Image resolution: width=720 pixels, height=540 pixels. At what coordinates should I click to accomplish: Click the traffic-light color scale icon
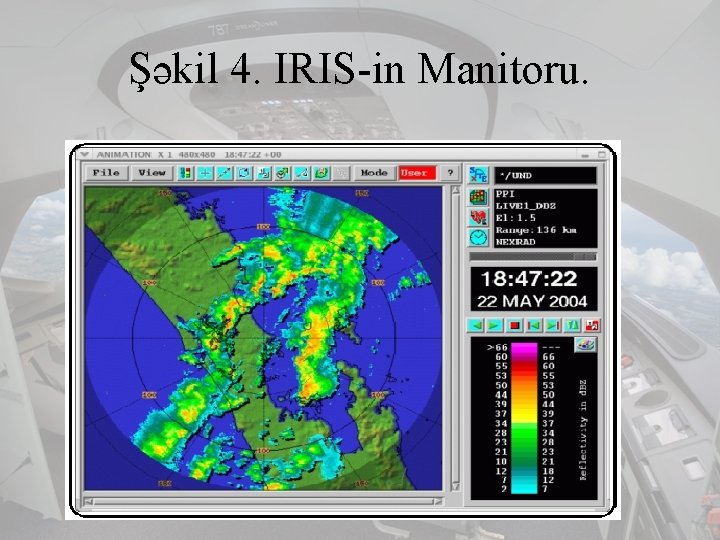[x=186, y=173]
